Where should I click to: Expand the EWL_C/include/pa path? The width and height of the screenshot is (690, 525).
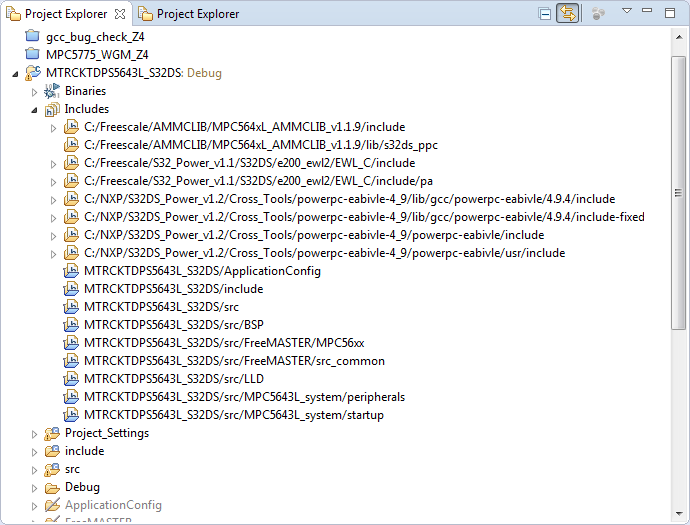(x=53, y=182)
